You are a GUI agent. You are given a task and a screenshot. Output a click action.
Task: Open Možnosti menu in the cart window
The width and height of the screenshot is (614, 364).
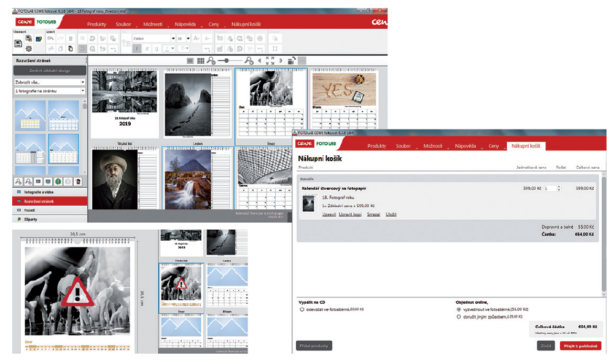click(433, 146)
